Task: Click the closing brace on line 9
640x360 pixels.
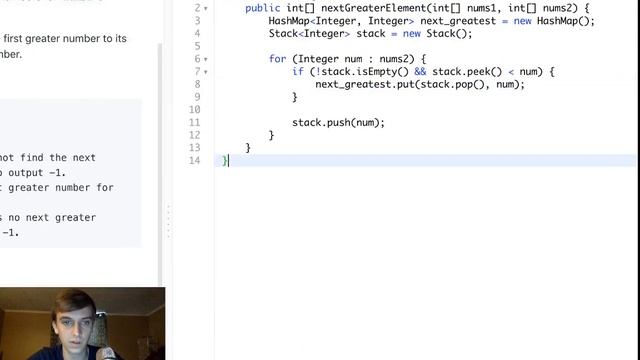Action: click(294, 97)
